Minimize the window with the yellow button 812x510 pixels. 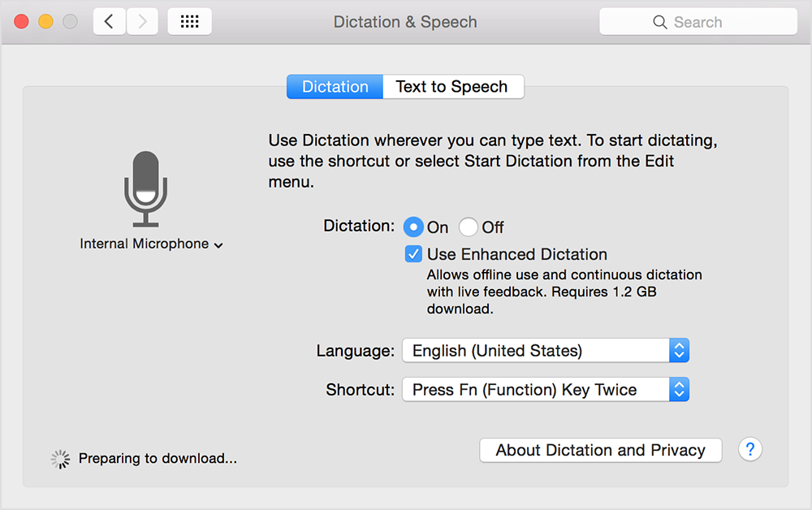45,22
